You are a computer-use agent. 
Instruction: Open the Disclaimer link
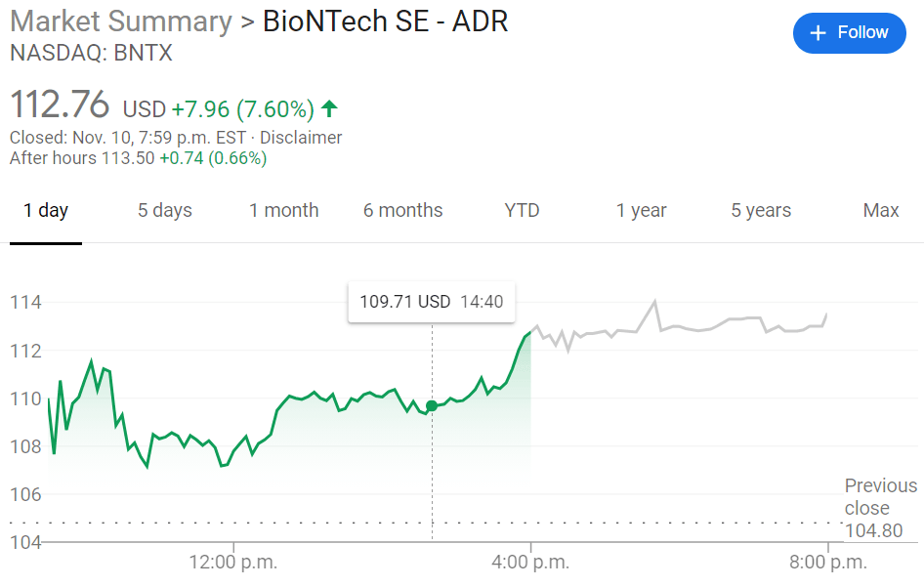coord(301,138)
